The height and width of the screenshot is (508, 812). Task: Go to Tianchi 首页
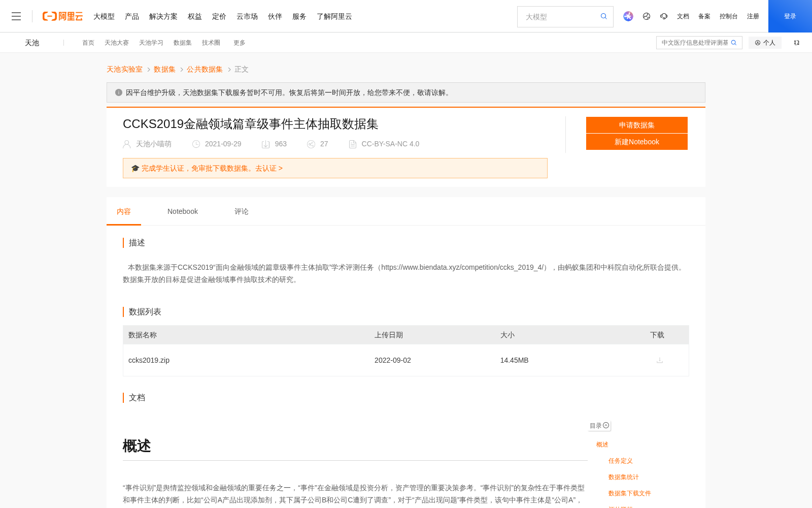coord(88,43)
